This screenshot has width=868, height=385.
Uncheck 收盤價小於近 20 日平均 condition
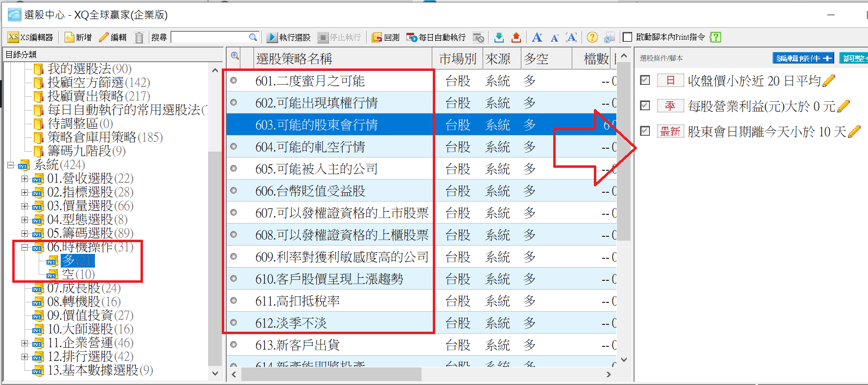[x=645, y=80]
